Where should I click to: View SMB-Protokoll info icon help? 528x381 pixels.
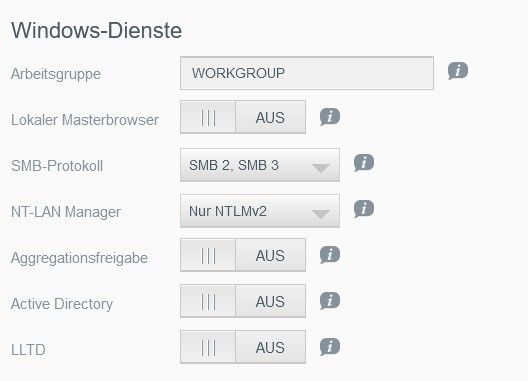pyautogui.click(x=364, y=163)
